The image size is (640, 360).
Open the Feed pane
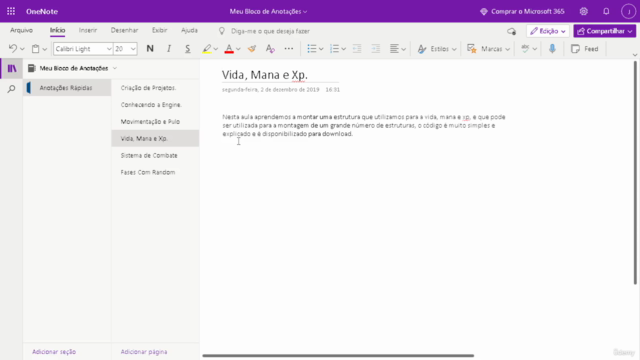point(584,49)
